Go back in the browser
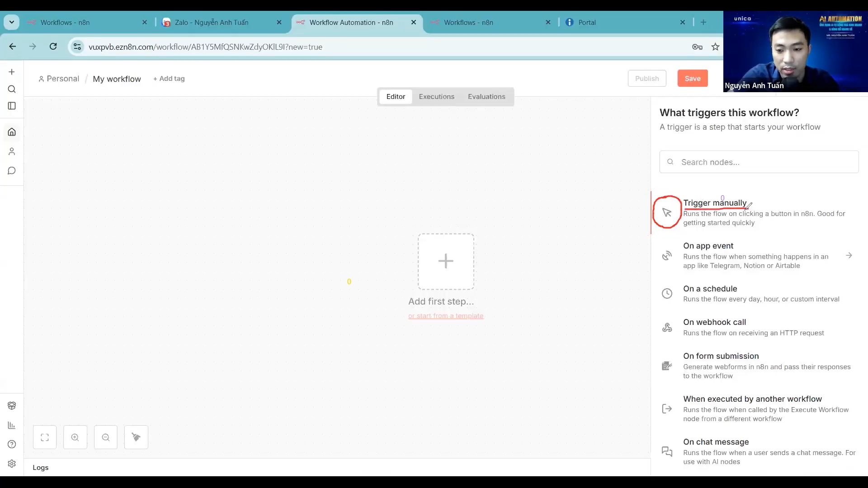The height and width of the screenshot is (488, 868). point(13,47)
